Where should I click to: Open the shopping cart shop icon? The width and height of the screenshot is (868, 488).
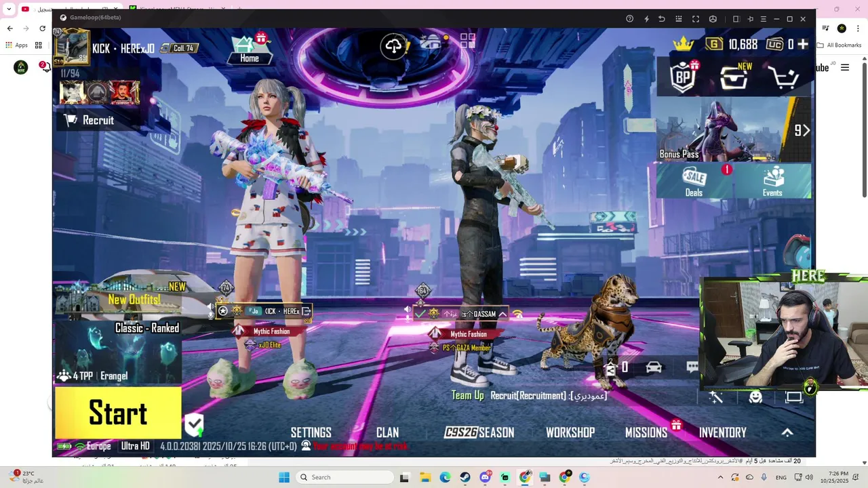(785, 78)
